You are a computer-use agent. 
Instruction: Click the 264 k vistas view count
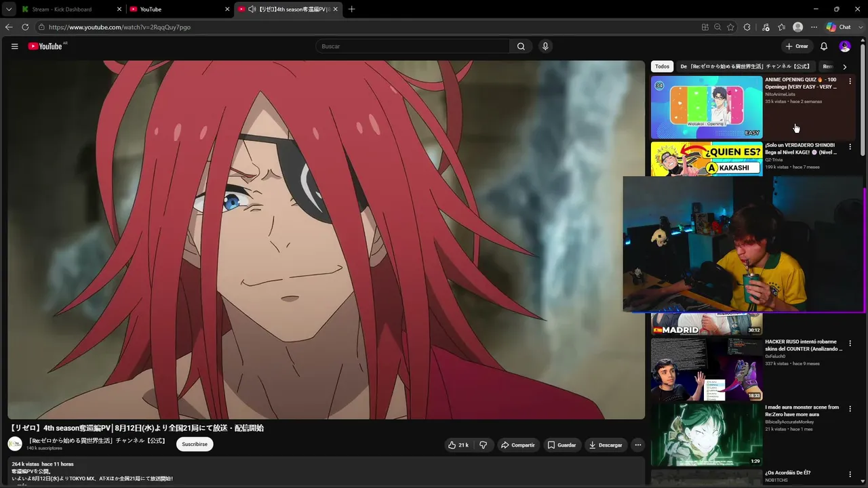(26, 464)
